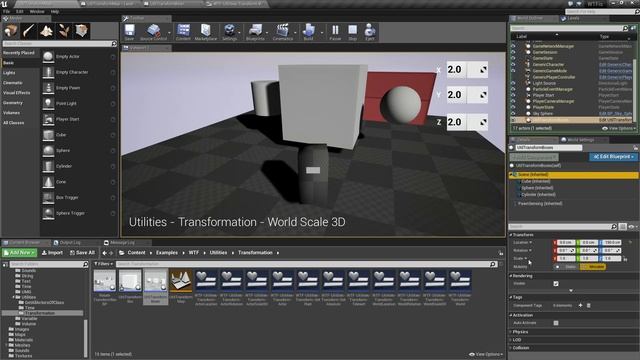Image resolution: width=640 pixels, height=360 pixels.
Task: Open the Blueprints toolbar icon
Action: click(x=255, y=32)
